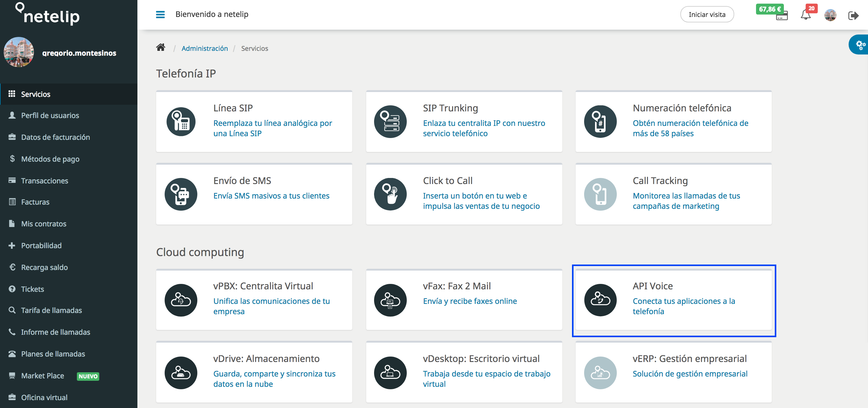Click 'Enlaza tu centralita IP' description link
The image size is (868, 408).
click(484, 128)
